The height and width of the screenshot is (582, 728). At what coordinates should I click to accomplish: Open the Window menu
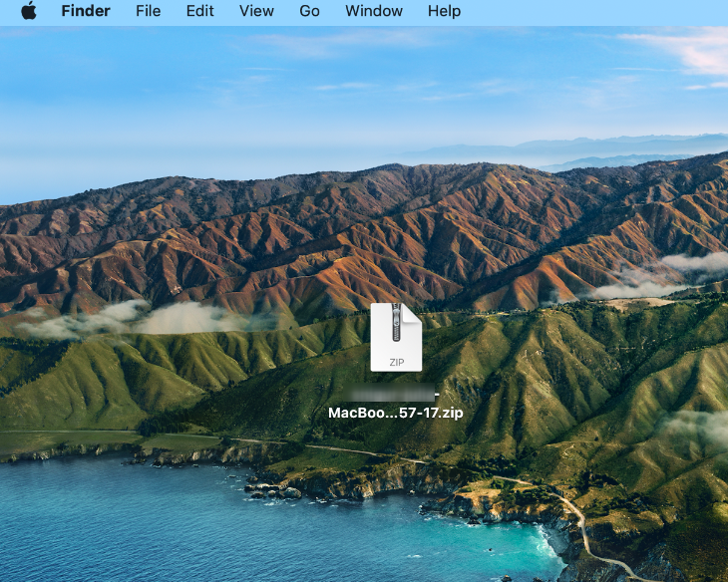[374, 12]
